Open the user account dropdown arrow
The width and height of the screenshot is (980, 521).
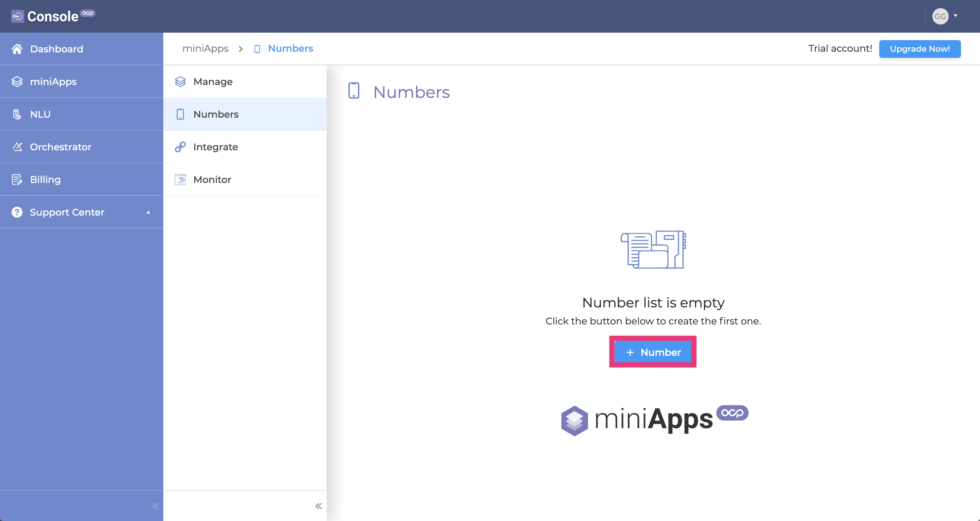pos(955,16)
